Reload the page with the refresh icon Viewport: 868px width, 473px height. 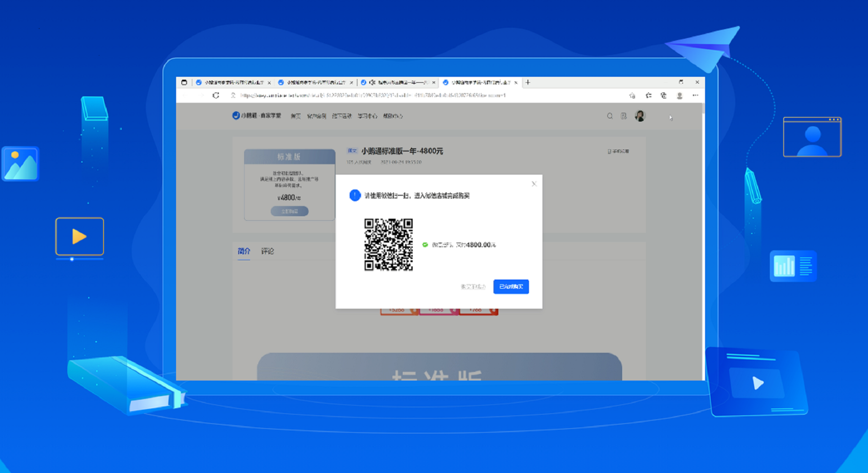pyautogui.click(x=216, y=95)
